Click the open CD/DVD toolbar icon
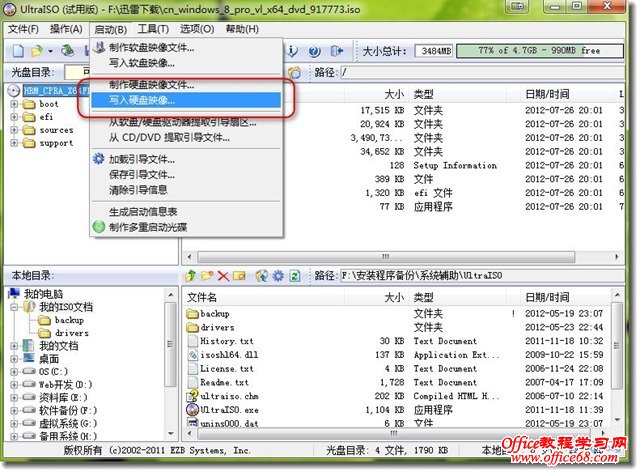 pyautogui.click(x=68, y=50)
